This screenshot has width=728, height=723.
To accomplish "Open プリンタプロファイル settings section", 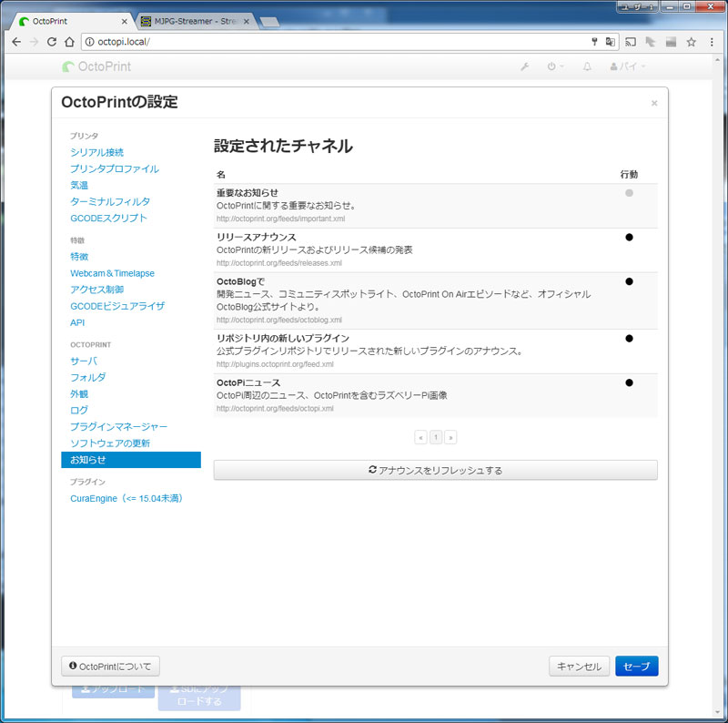I will click(x=115, y=168).
